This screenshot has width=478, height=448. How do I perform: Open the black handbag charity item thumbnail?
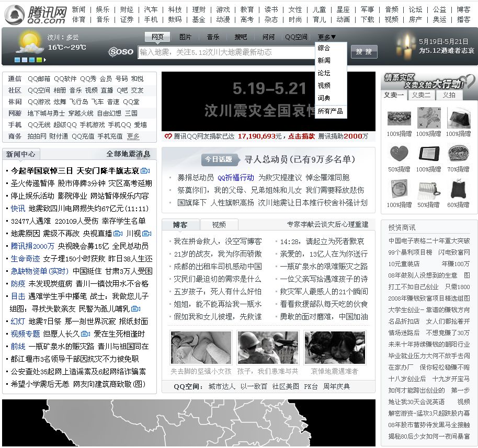pyautogui.click(x=459, y=118)
